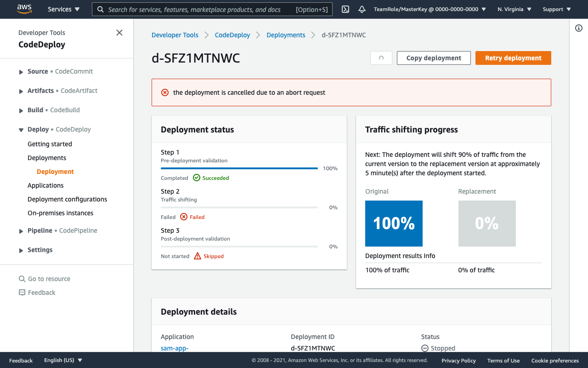Open the Support dropdown menu
Screen dimensions: 588x368
pos(557,9)
